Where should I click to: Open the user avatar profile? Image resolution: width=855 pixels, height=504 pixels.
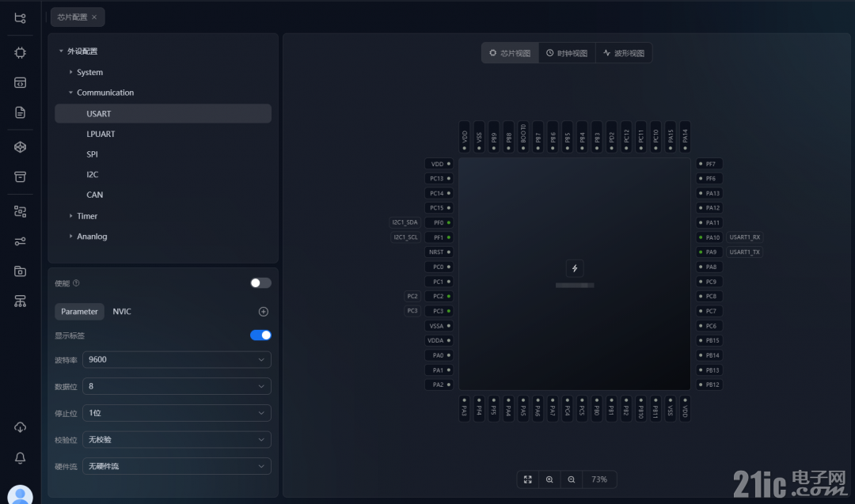click(20, 495)
